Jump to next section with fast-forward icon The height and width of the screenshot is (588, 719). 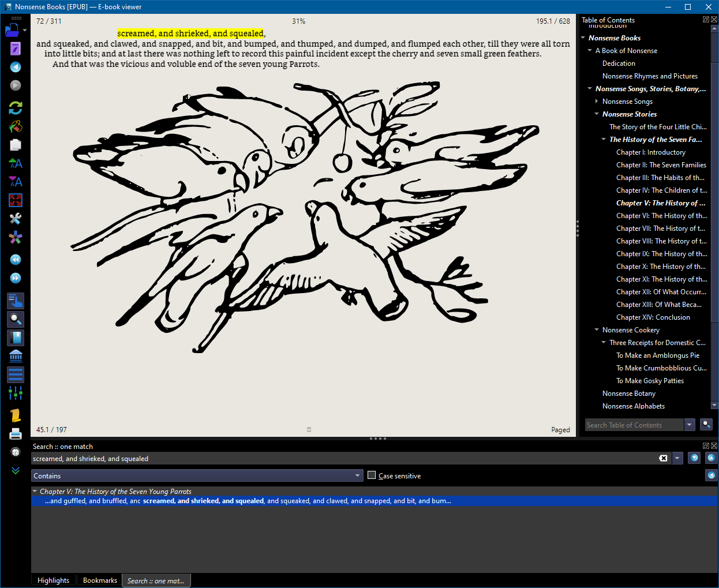[x=16, y=278]
